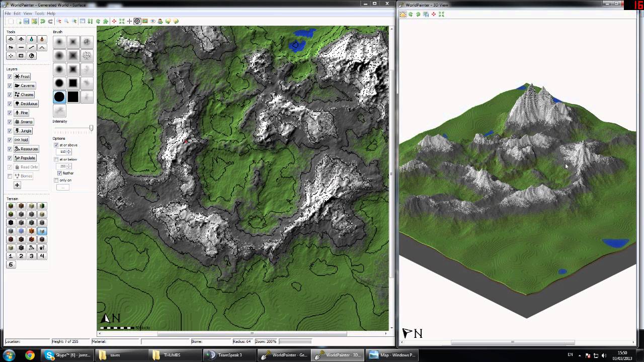The image size is (644, 362).
Task: Select the orange lava drop Flood tool
Action: click(x=42, y=39)
